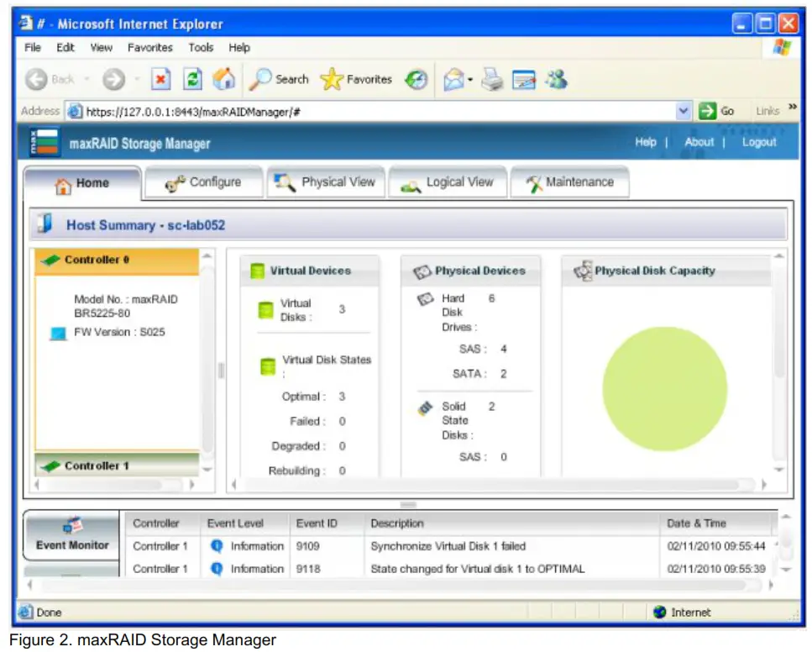Click the Help link in header
Image resolution: width=812 pixels, height=652 pixels.
[x=646, y=142]
